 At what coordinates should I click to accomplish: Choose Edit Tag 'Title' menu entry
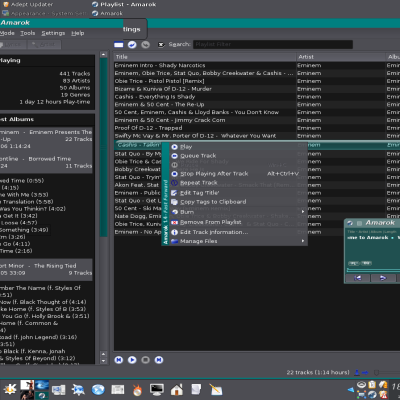tap(234, 193)
